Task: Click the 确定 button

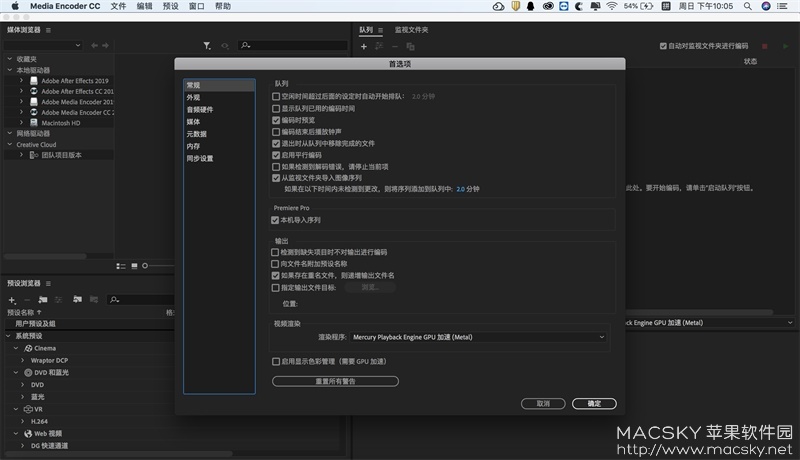Action: pos(594,404)
